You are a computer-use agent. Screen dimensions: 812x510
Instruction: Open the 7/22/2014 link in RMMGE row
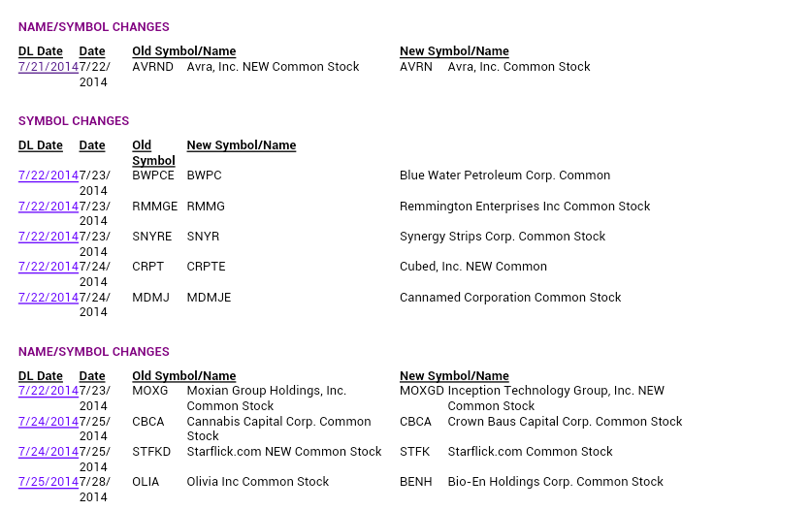point(49,207)
